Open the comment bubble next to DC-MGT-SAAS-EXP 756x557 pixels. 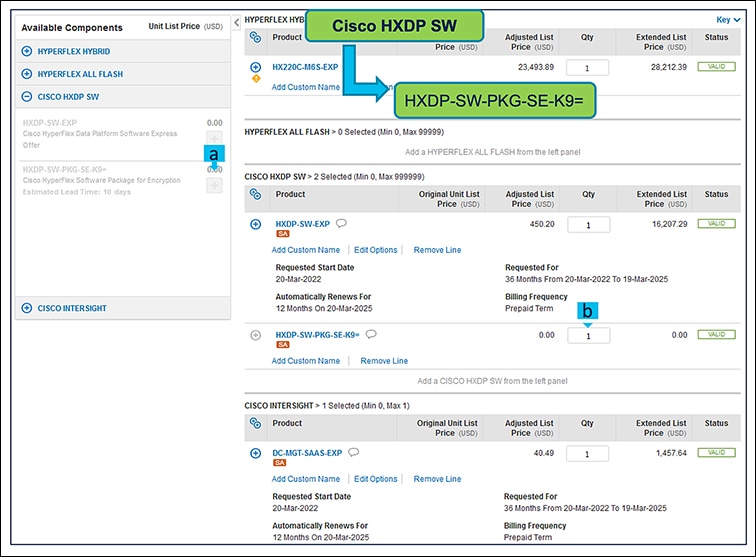point(353,452)
